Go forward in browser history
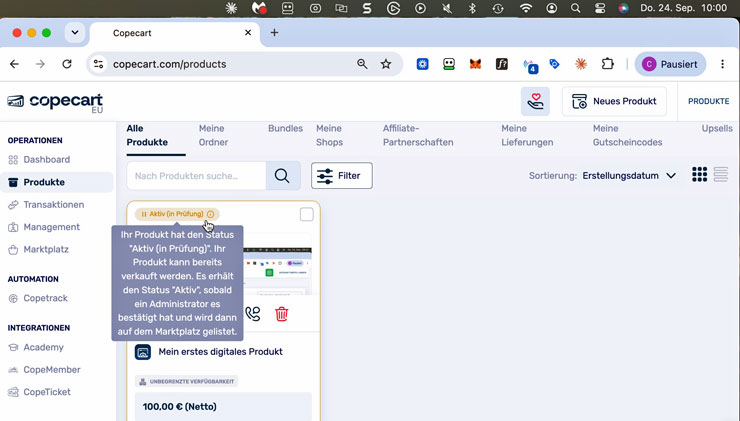Image resolution: width=740 pixels, height=421 pixels. (x=41, y=64)
